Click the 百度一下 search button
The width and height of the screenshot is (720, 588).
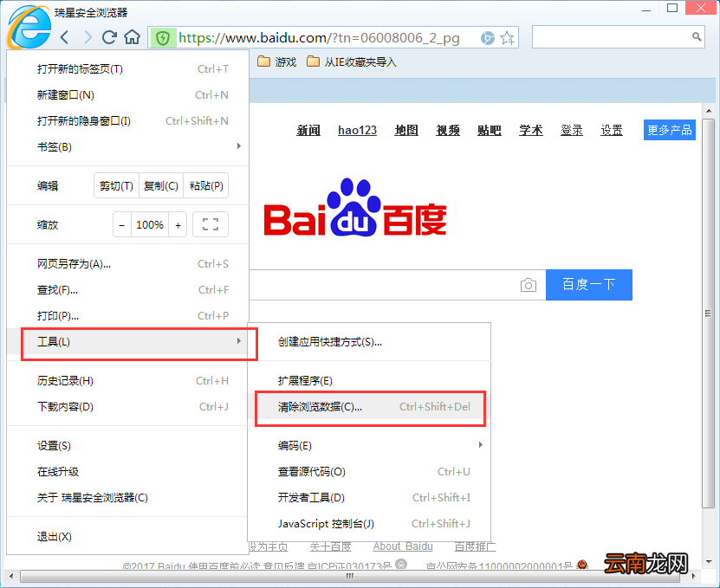tap(588, 285)
